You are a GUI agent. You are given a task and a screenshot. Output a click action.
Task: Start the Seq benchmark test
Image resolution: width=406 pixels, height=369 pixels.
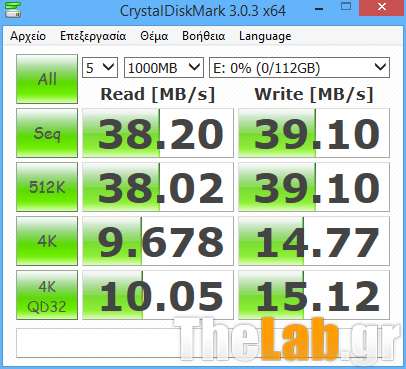tap(47, 133)
